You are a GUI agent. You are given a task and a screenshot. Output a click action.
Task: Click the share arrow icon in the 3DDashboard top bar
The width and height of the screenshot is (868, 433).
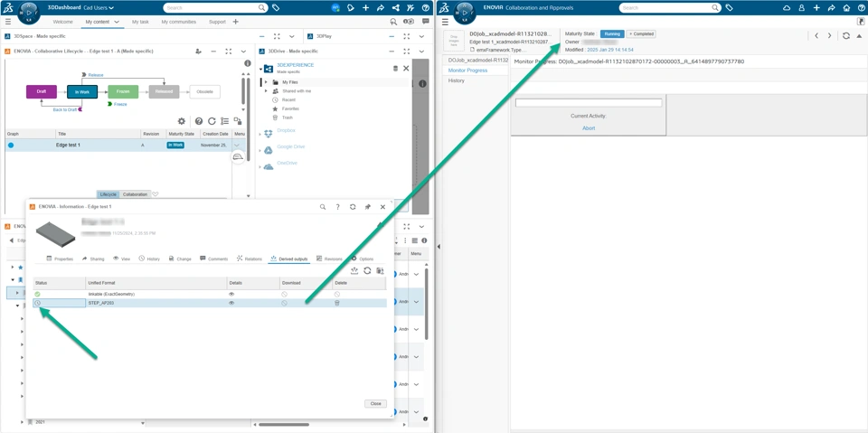381,8
